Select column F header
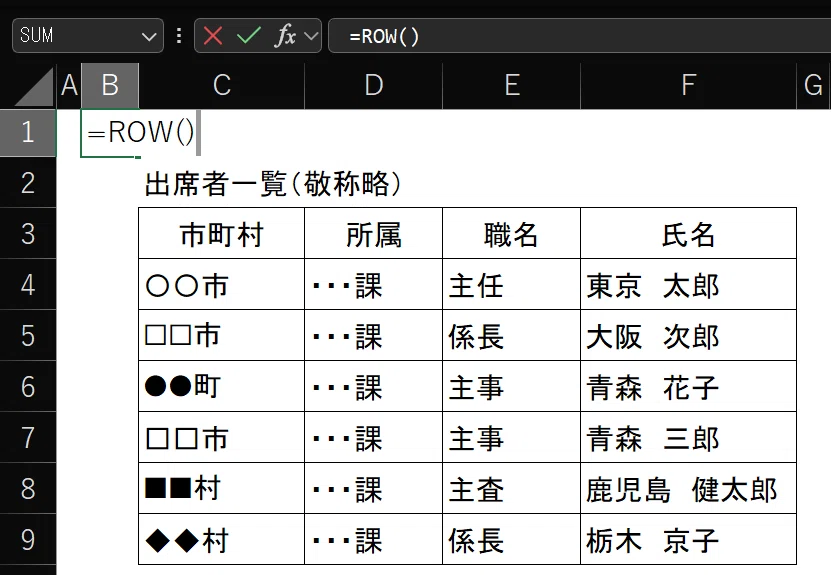Screen dimensions: 831x575 click(x=688, y=86)
